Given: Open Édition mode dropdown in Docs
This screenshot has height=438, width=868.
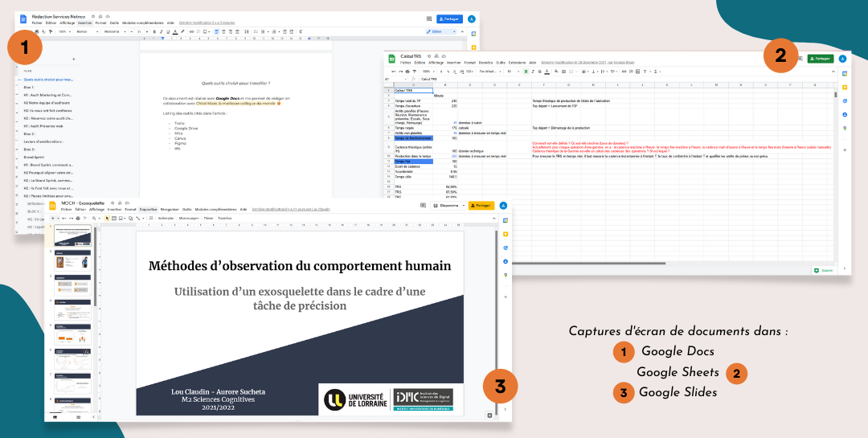Looking at the screenshot, I should point(441,31).
